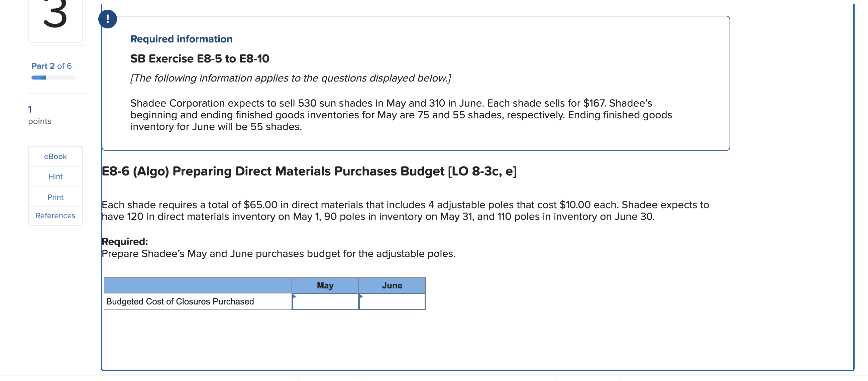The image size is (868, 381).
Task: Click the Part 2 of 6 progress bar
Action: pyautogui.click(x=53, y=78)
